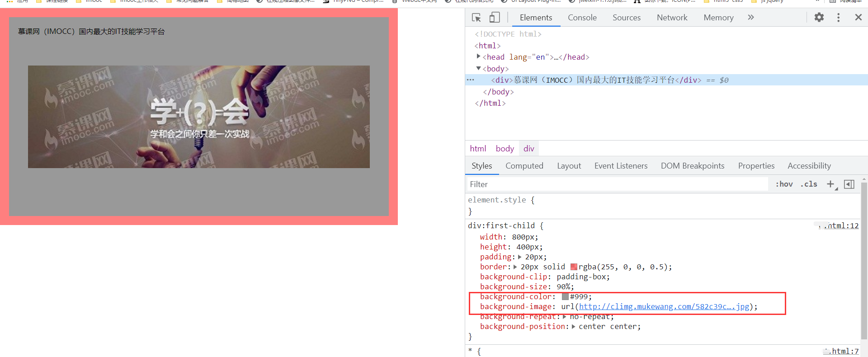This screenshot has height=357, width=868.
Task: Select the closing html tag node
Action: click(490, 103)
